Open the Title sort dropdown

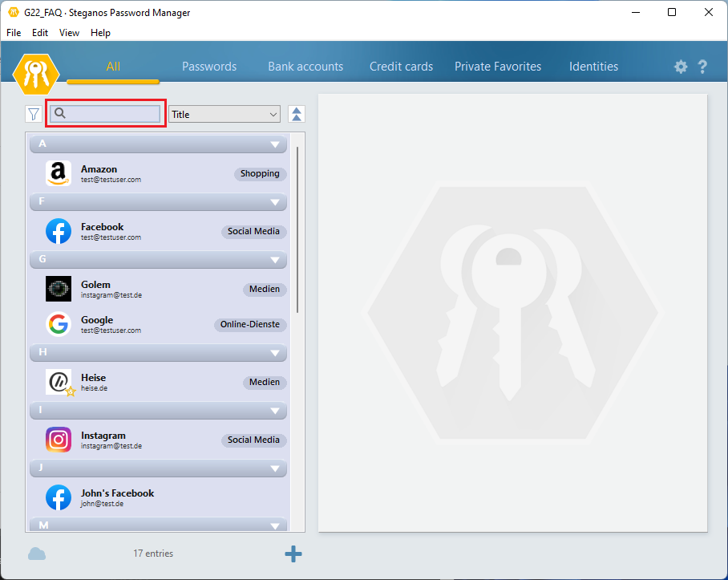pos(224,114)
